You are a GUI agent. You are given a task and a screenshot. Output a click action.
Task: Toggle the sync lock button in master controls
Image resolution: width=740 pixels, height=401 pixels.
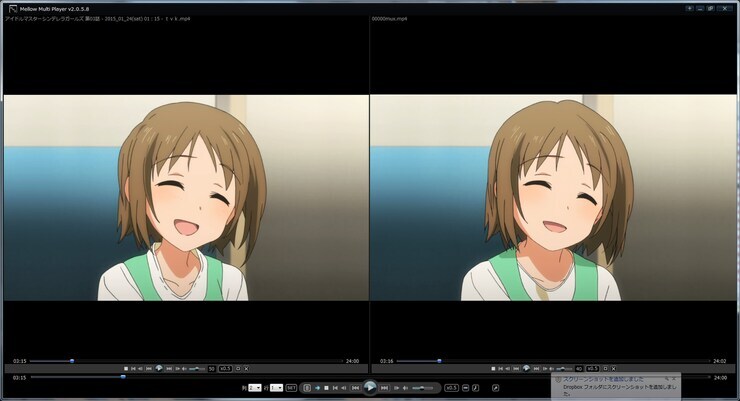pyautogui.click(x=307, y=388)
